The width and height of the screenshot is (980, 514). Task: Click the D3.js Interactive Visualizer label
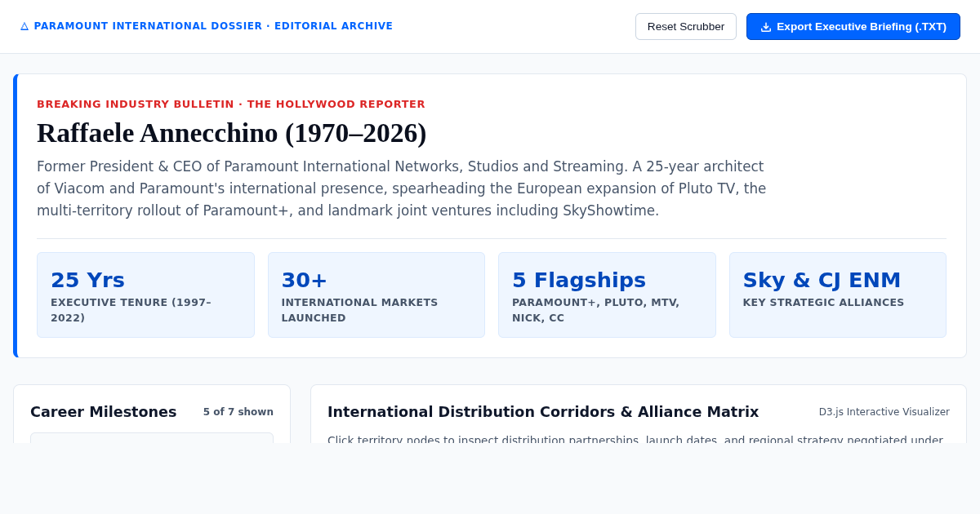pos(884,412)
